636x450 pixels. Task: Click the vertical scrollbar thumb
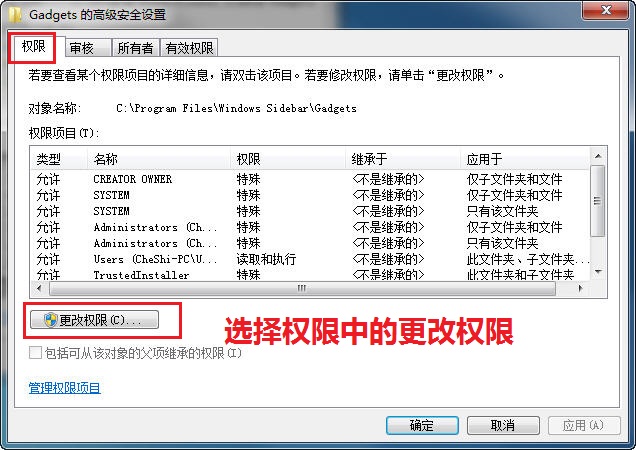coord(598,200)
